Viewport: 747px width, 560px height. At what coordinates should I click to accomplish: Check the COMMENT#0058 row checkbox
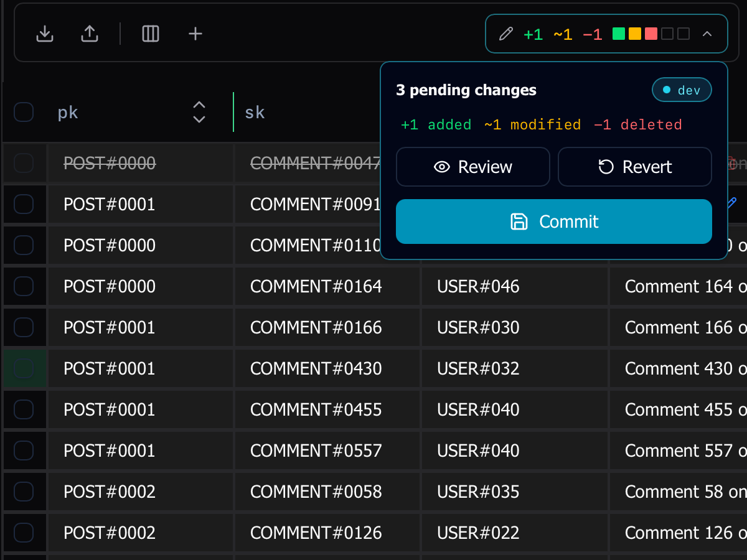24,492
